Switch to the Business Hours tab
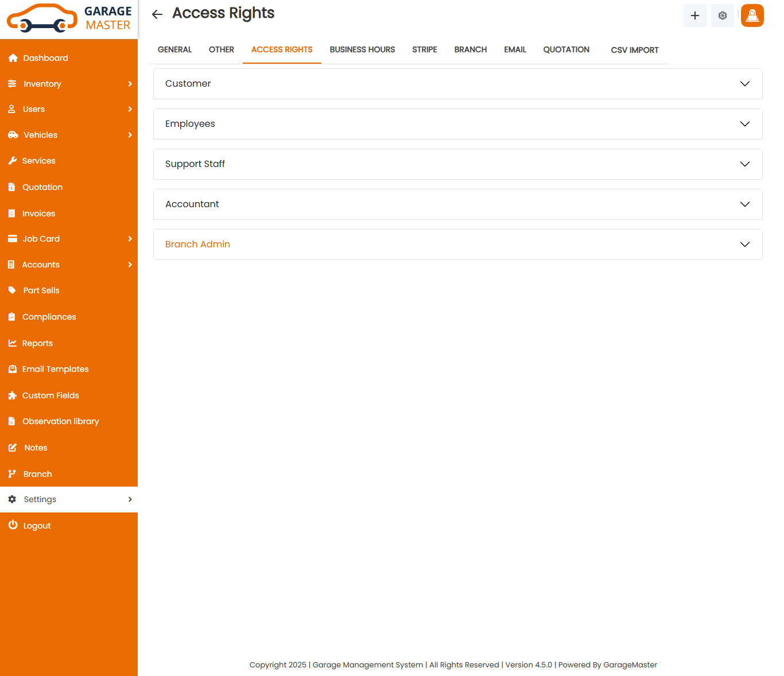 (362, 49)
